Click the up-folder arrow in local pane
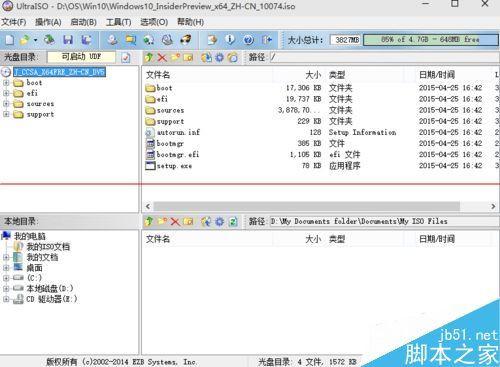 [149, 221]
